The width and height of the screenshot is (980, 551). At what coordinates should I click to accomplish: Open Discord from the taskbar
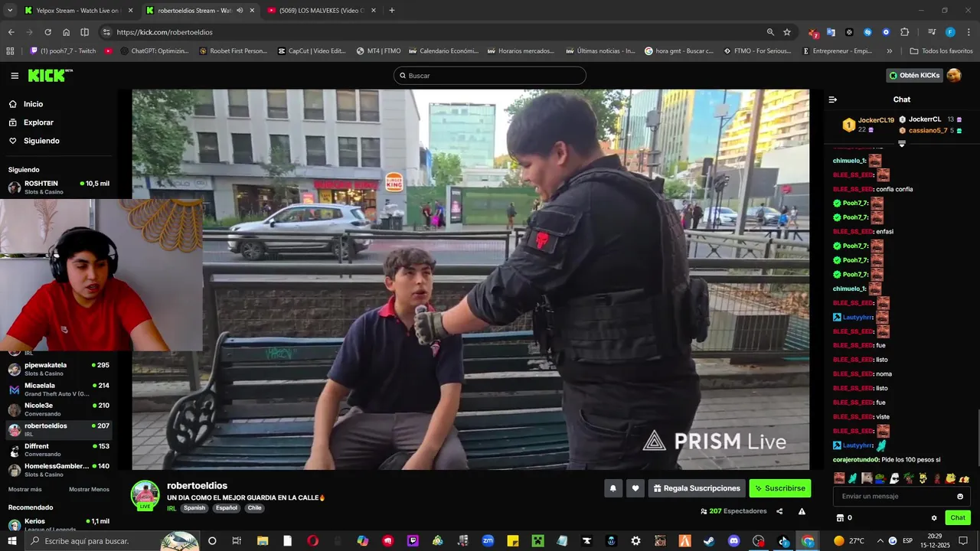[x=734, y=541]
